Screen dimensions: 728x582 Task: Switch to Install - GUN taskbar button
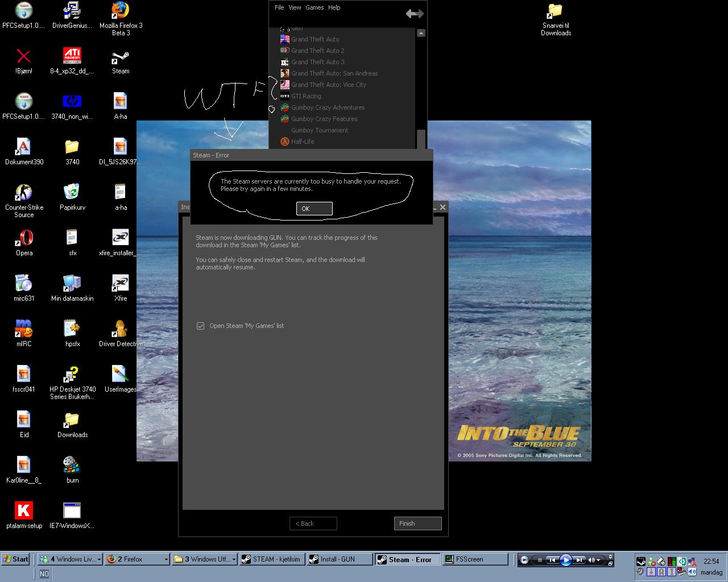pos(340,559)
